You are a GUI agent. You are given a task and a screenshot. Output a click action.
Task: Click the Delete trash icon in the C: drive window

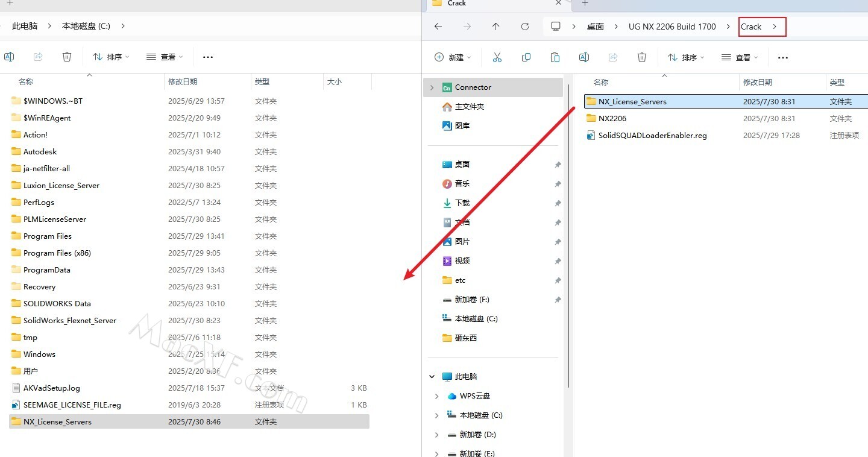pyautogui.click(x=67, y=57)
